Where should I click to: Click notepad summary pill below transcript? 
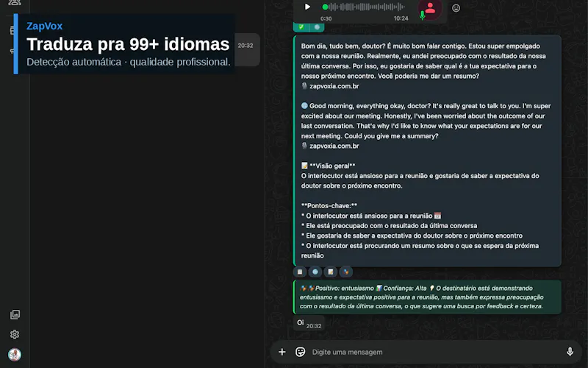pyautogui.click(x=331, y=272)
